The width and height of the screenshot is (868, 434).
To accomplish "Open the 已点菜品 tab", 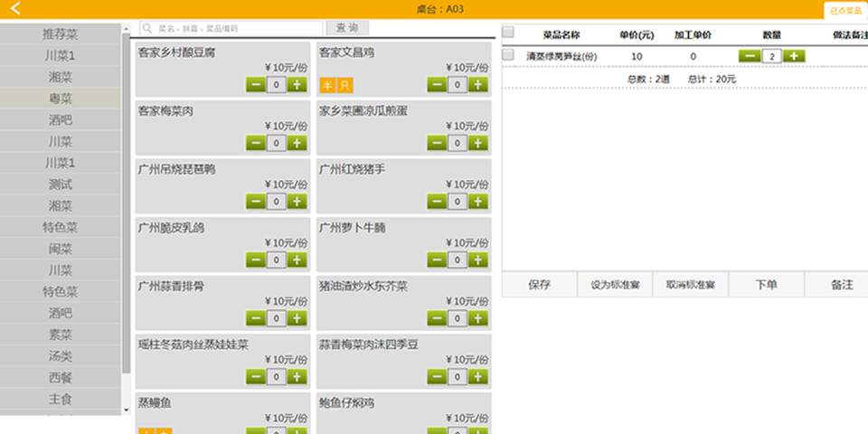I will [x=845, y=11].
